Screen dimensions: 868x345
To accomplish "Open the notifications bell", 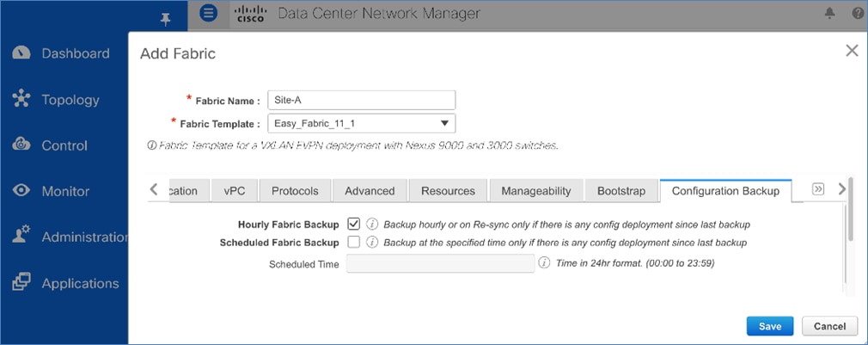I will tap(829, 13).
